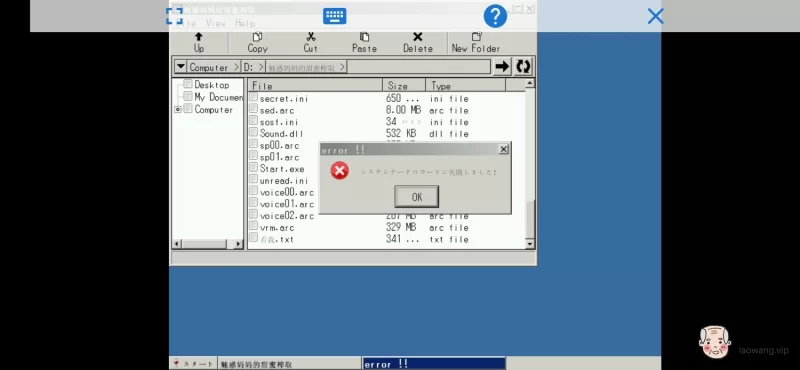Click the file icon of unread.ini
Viewport: 800px width, 370px height.
[254, 180]
